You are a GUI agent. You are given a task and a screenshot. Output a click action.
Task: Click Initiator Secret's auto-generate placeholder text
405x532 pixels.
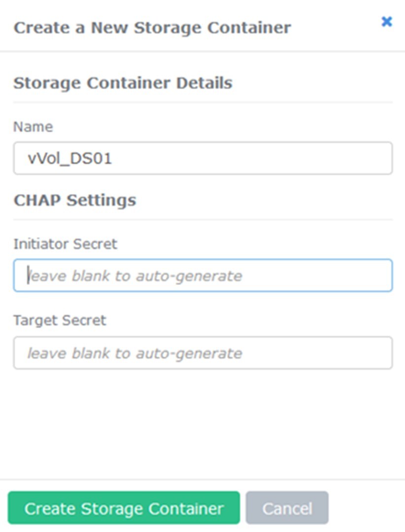click(135, 276)
